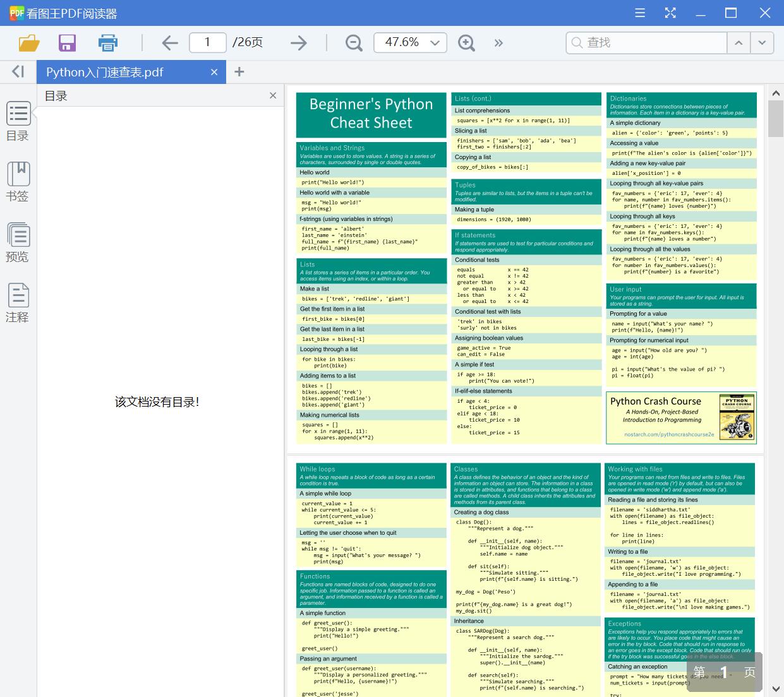
Task: Open a file with the folder icon
Action: 29,43
